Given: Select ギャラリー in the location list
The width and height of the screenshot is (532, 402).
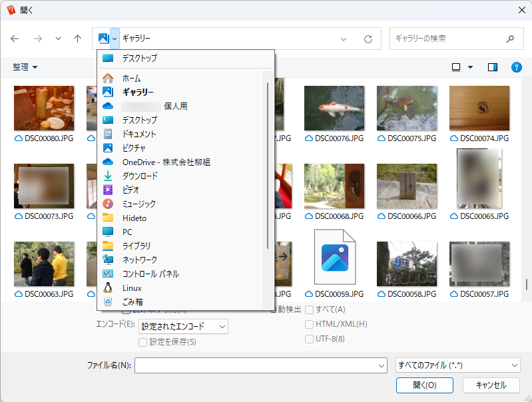Looking at the screenshot, I should click(180, 92).
